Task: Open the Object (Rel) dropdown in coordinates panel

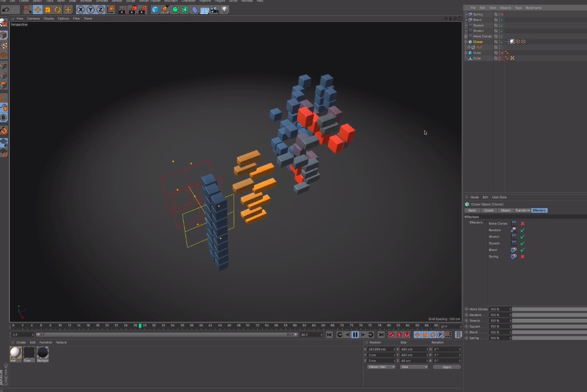Action: (381, 367)
